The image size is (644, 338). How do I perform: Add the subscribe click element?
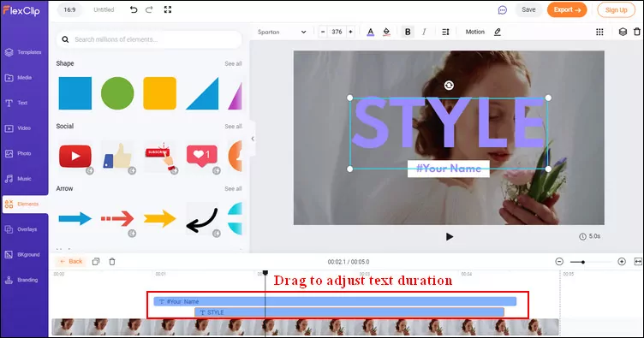tap(160, 156)
